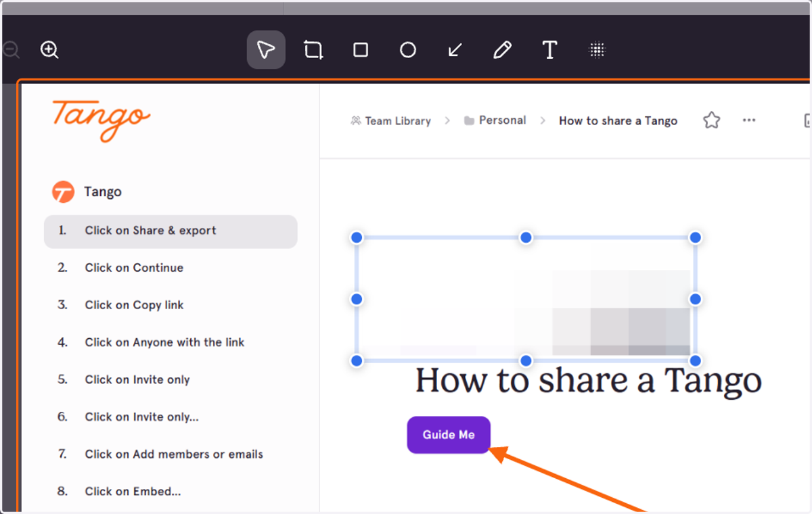812x514 pixels.
Task: Select the text tool
Action: (x=549, y=50)
